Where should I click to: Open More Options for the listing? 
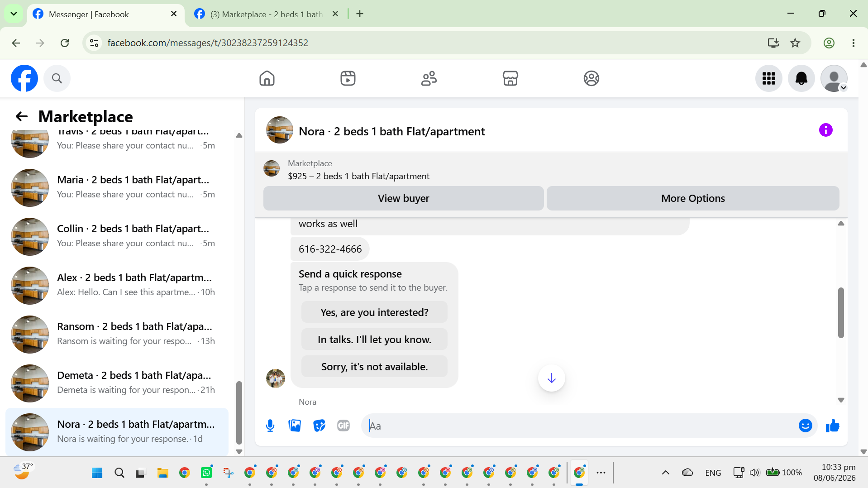click(x=693, y=198)
